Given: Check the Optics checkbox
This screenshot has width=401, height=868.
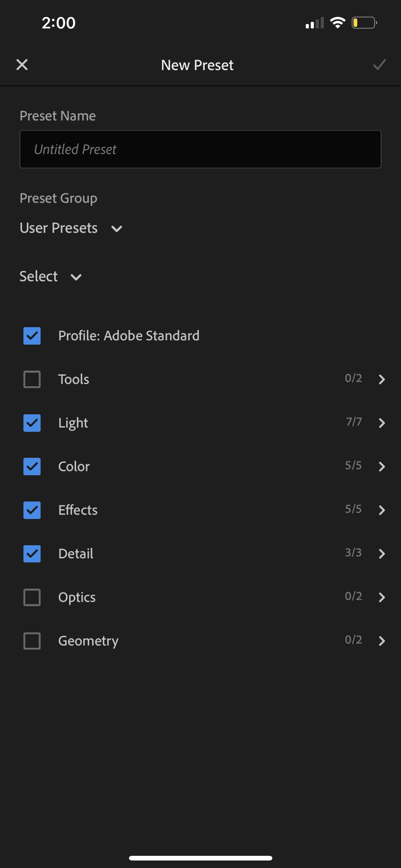Looking at the screenshot, I should tap(32, 597).
